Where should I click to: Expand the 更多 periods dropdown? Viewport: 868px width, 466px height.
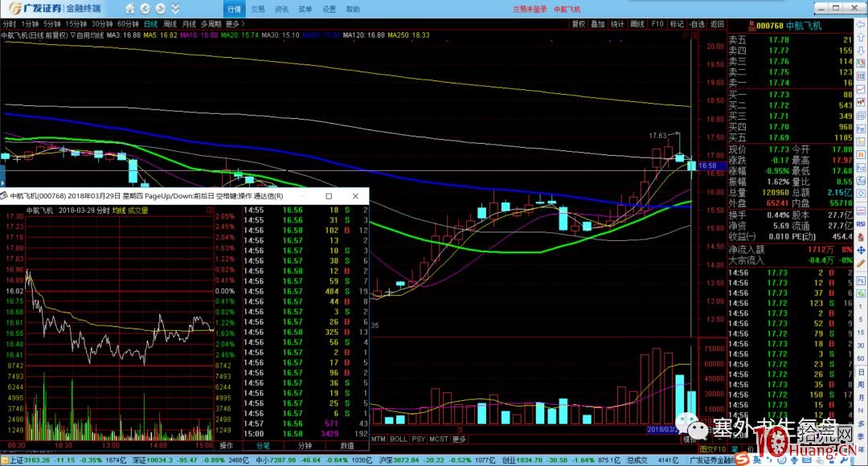[x=235, y=24]
